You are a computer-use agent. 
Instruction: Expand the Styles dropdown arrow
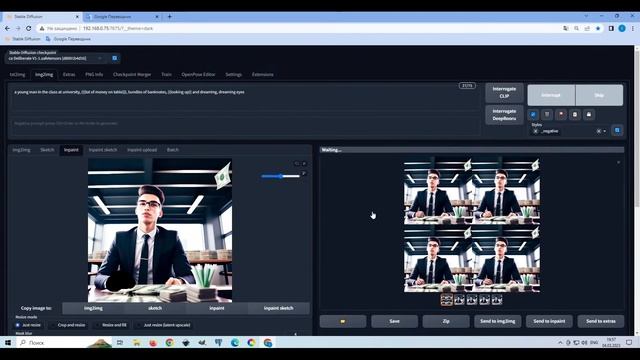[x=604, y=131]
